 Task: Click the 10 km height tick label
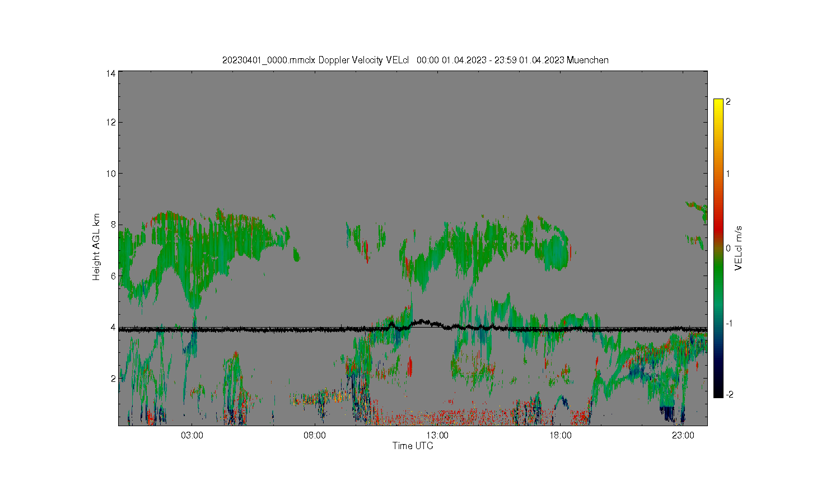coord(111,174)
